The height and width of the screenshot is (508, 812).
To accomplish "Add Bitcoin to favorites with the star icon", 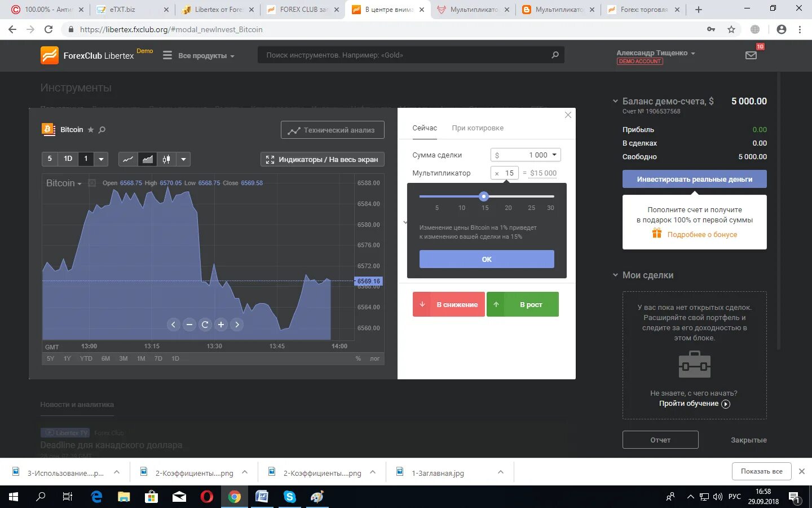I will pos(91,130).
